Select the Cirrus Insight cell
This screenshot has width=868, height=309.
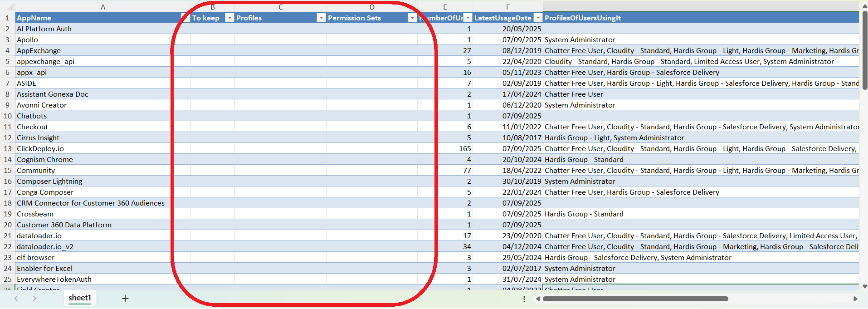pyautogui.click(x=103, y=137)
